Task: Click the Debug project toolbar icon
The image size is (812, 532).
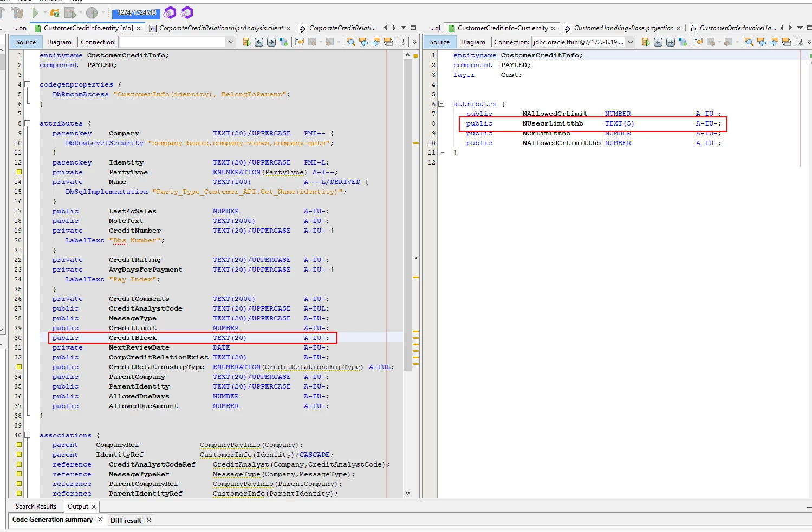Action: tap(71, 12)
